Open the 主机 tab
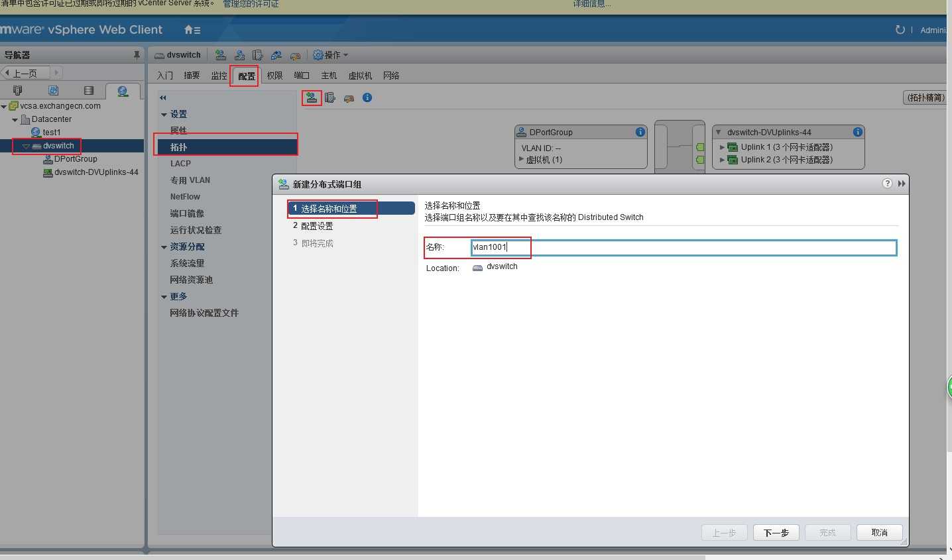The height and width of the screenshot is (560, 952). point(329,76)
